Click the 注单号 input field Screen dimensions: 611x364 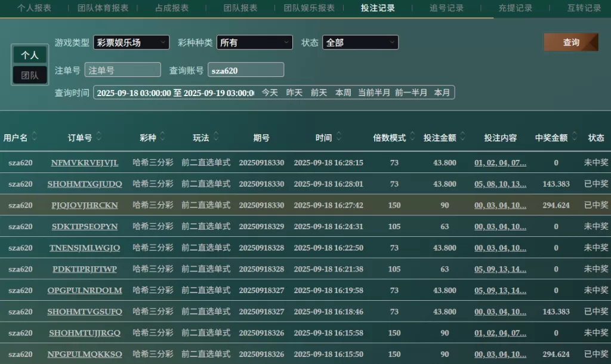123,70
